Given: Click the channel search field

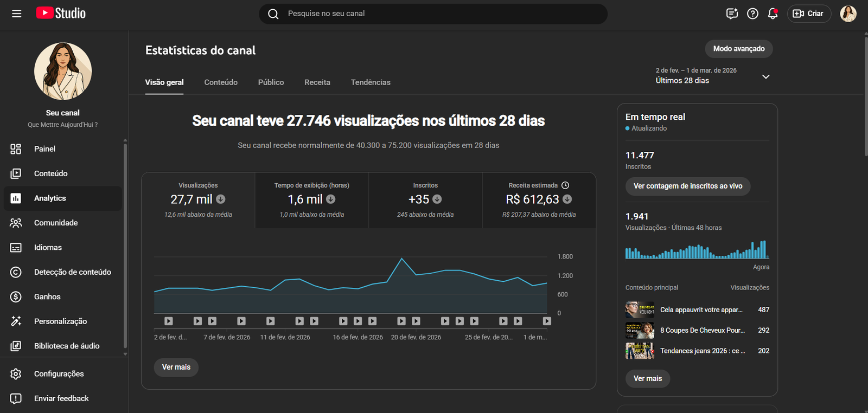Looking at the screenshot, I should tap(433, 14).
